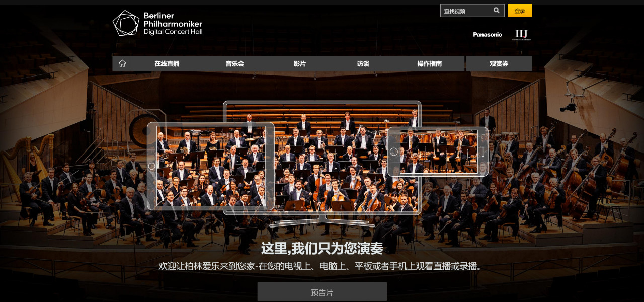Open the 在线直播 menu item
Image resolution: width=644 pixels, height=302 pixels.
(167, 63)
